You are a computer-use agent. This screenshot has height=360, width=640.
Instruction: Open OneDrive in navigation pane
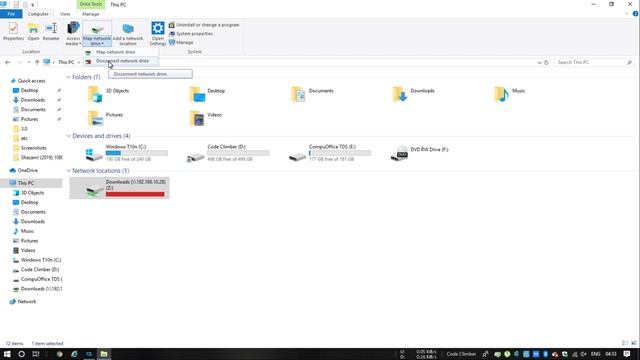[27, 170]
